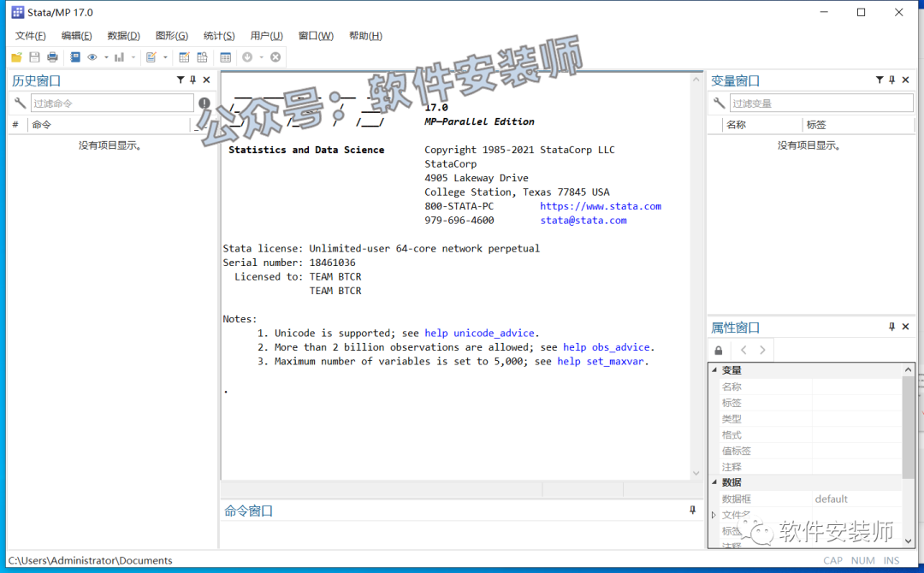Go to next variable in 属性窗口
Image resolution: width=924 pixels, height=573 pixels.
(x=762, y=351)
